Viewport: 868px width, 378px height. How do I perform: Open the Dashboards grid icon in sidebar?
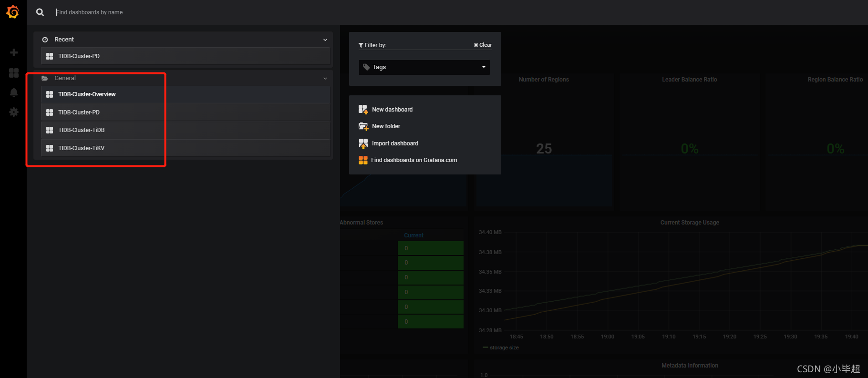click(14, 72)
